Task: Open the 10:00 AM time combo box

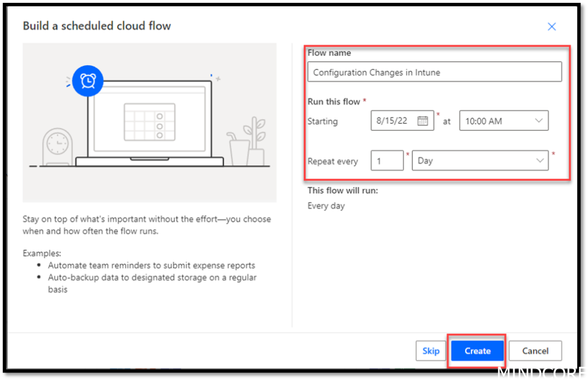Action: [500, 120]
